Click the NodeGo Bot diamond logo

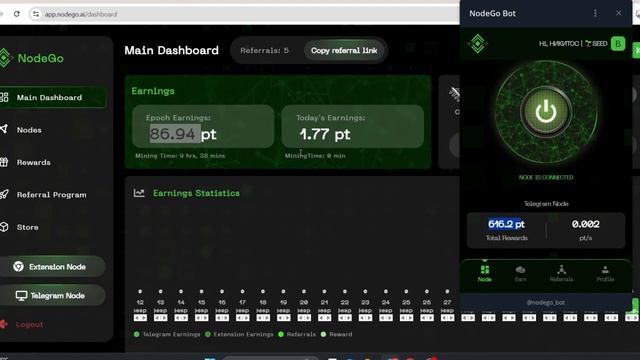click(x=478, y=43)
